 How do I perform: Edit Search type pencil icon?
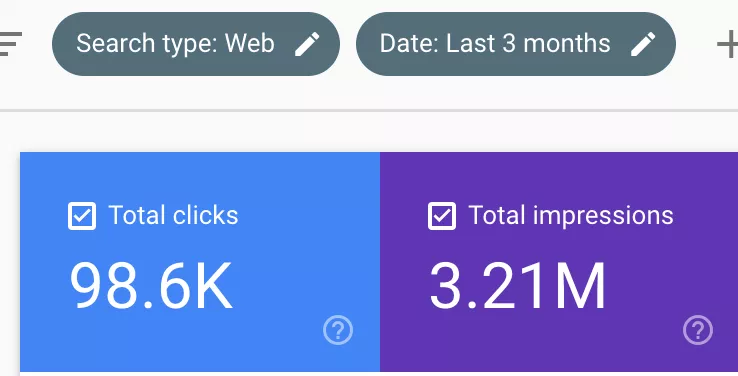pos(307,44)
